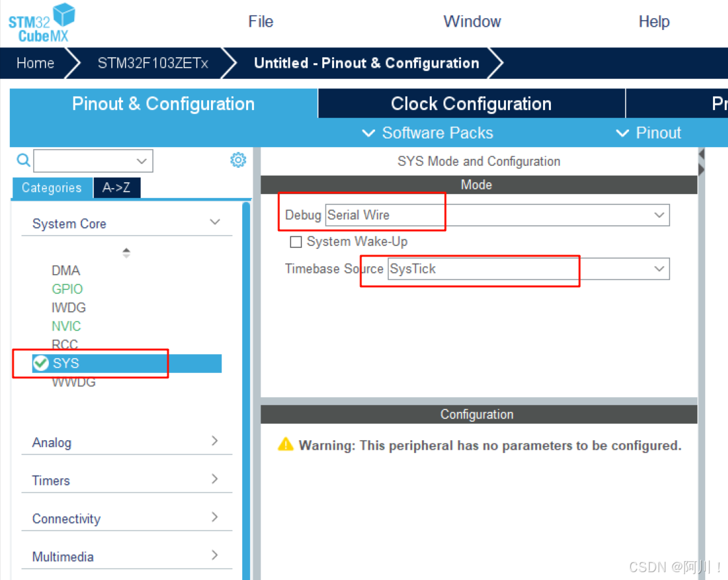Click the Mode section header
The height and width of the screenshot is (580, 728).
click(479, 185)
